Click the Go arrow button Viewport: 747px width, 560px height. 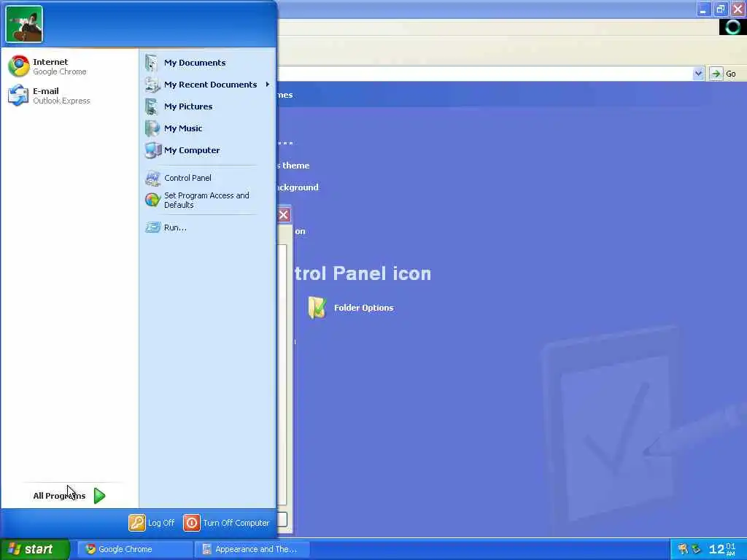coord(716,74)
